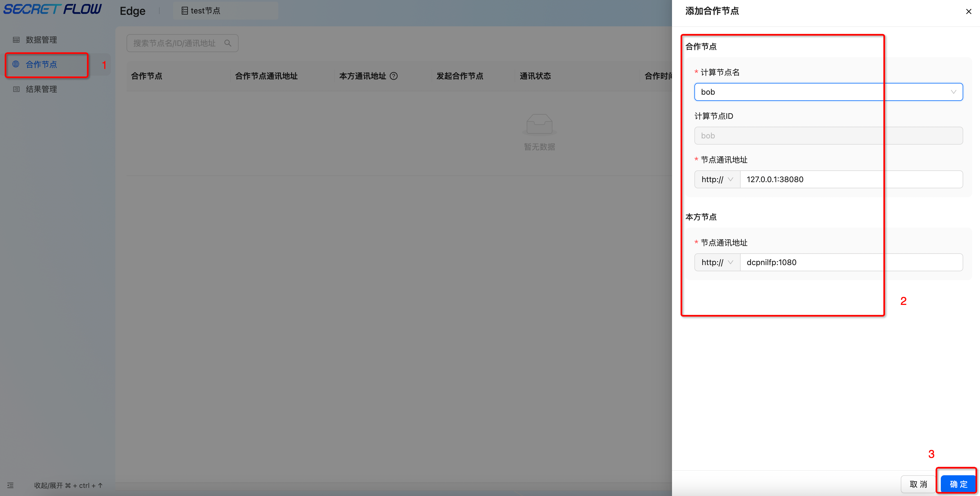
Task: Click the 发起合作节点 column header
Action: tap(459, 76)
